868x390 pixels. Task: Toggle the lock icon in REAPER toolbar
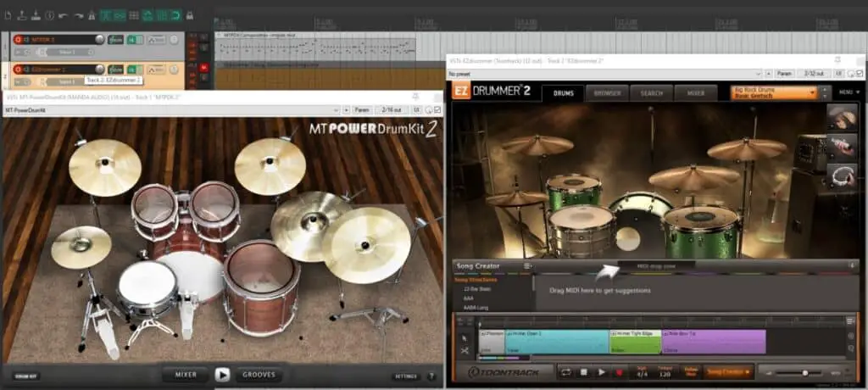click(190, 15)
